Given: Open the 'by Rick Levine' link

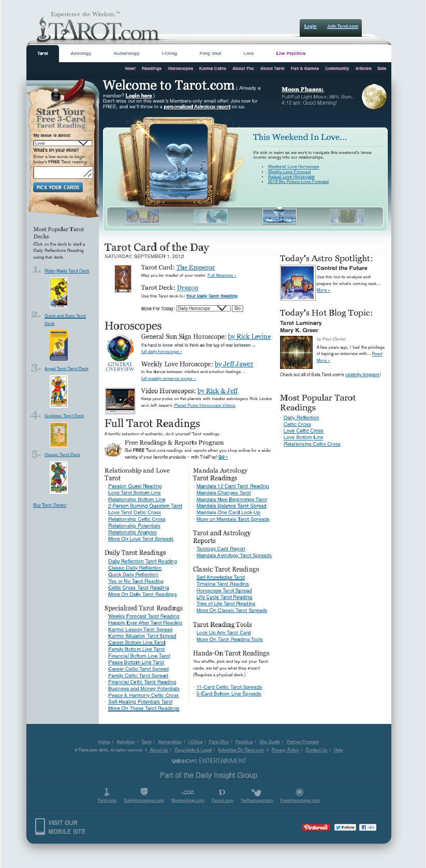Looking at the screenshot, I should pos(249,337).
